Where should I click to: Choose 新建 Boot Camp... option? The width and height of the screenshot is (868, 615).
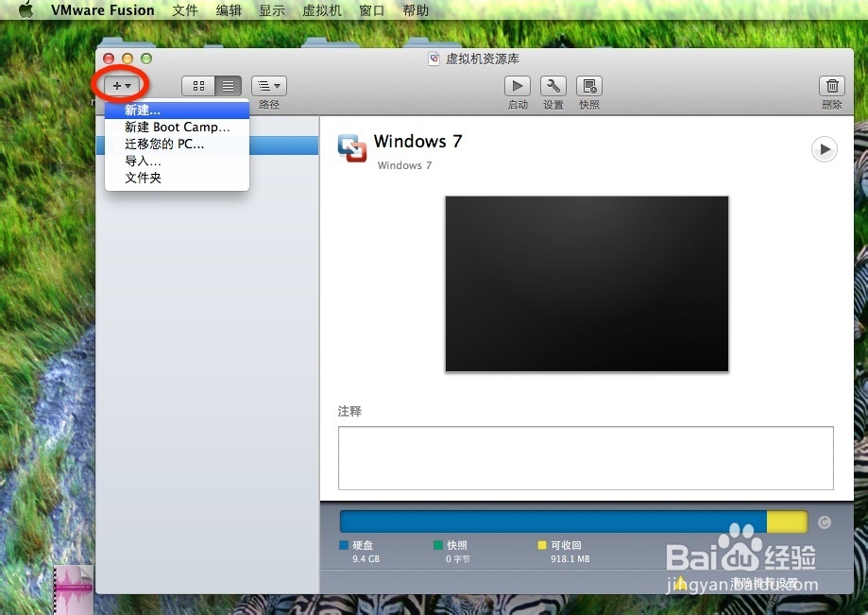click(x=178, y=127)
